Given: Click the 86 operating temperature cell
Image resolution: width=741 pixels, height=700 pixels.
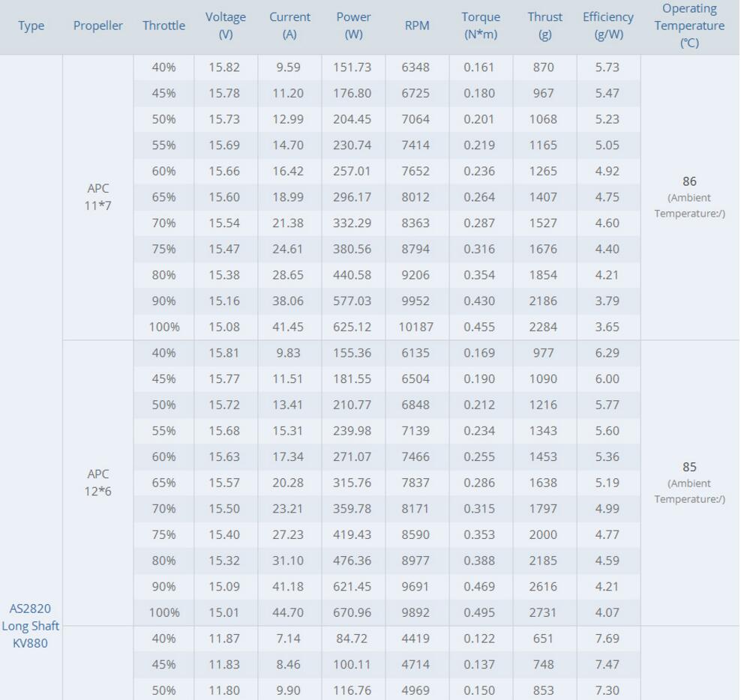Looking at the screenshot, I should (689, 181).
